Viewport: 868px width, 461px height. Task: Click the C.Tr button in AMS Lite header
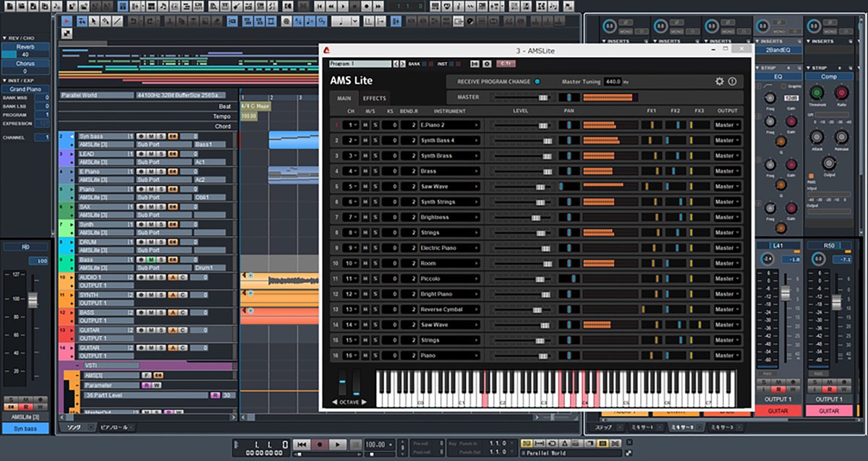[x=506, y=64]
